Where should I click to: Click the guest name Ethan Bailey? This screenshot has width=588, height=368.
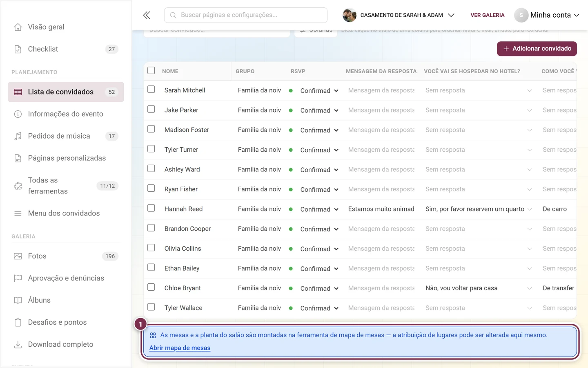pos(182,268)
